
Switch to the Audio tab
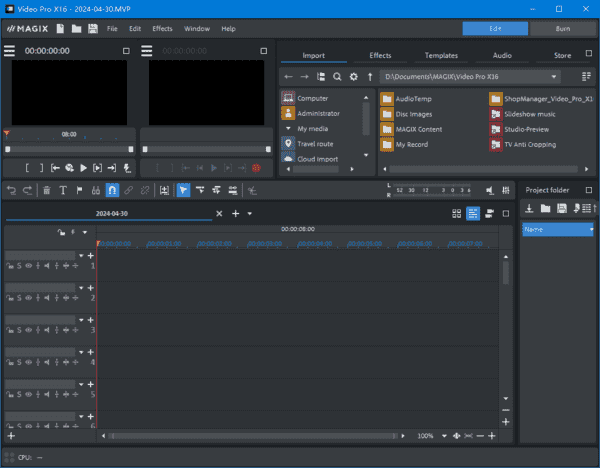tap(502, 55)
